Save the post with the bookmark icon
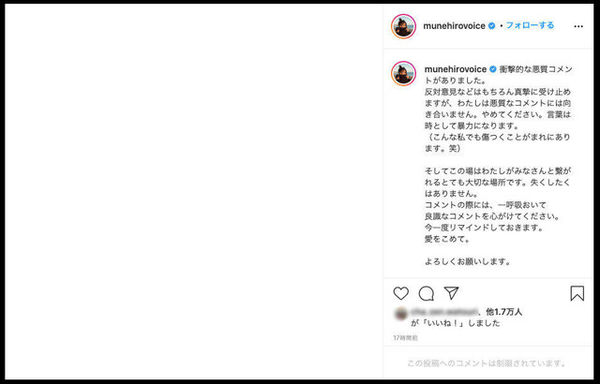Screen dimensions: 600x384 577,293
